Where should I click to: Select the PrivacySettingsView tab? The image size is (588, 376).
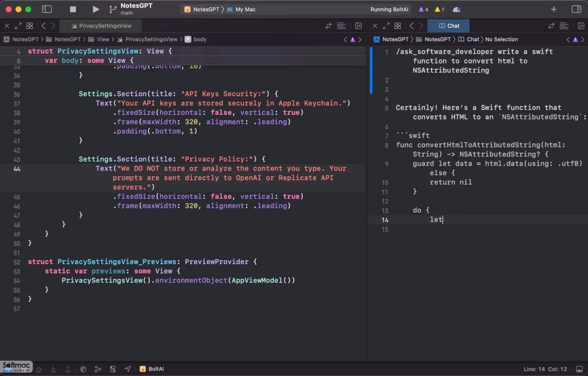[101, 26]
